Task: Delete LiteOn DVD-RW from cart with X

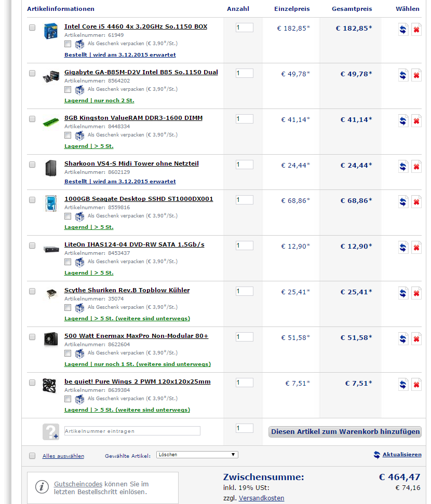Action: pos(416,248)
